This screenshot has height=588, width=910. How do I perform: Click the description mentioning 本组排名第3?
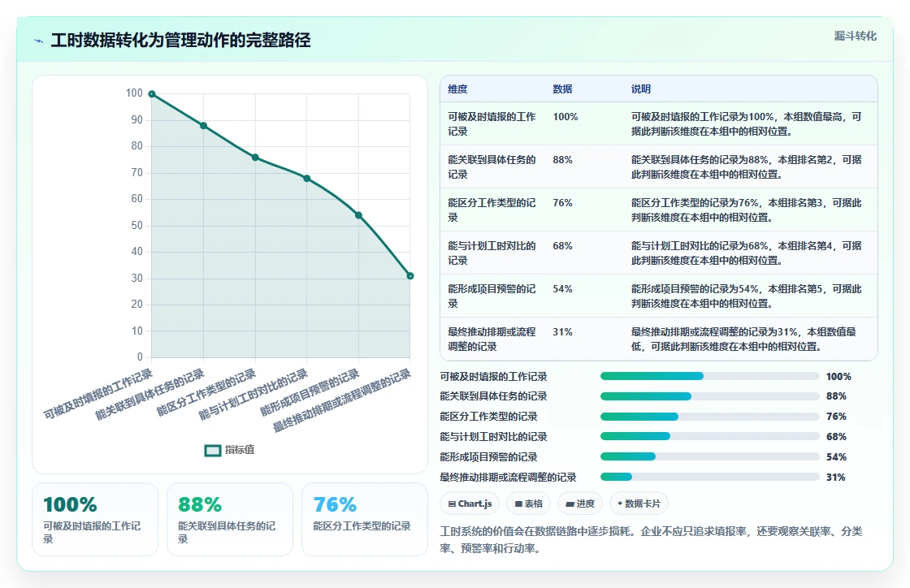point(747,210)
